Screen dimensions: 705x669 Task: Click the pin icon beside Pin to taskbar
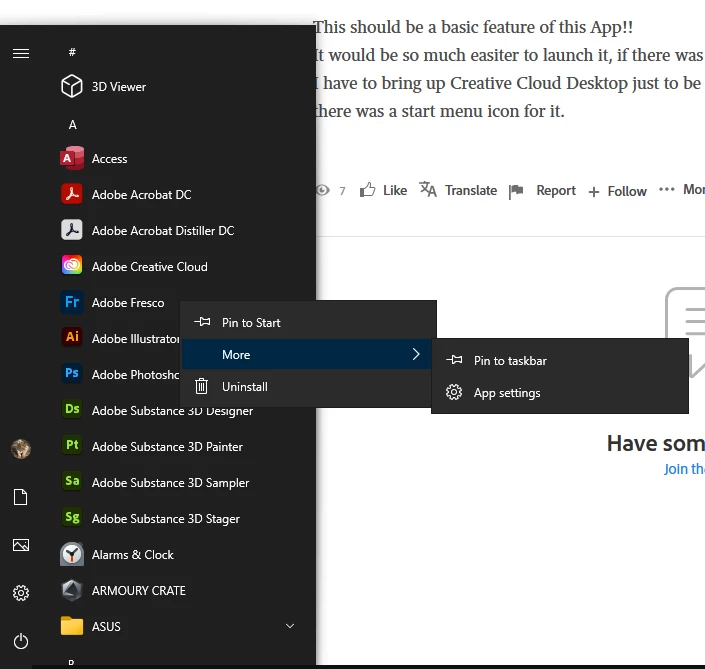pos(454,360)
